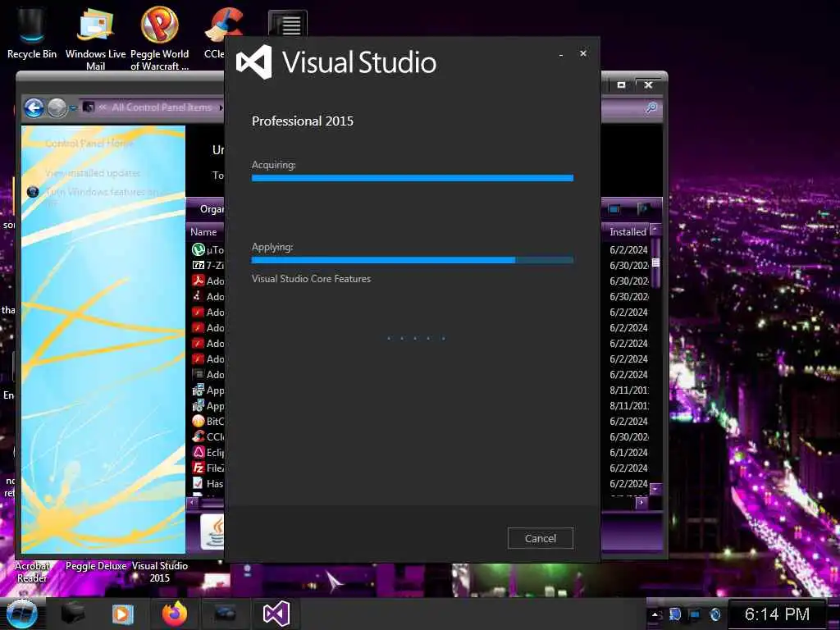Sort programs by the Name column header
This screenshot has height=630, width=840.
[x=203, y=231]
